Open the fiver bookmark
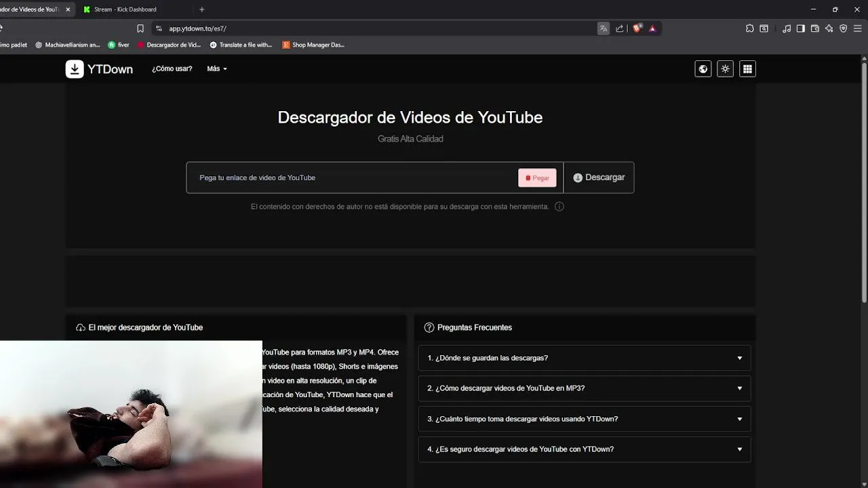The width and height of the screenshot is (868, 488). (x=119, y=45)
